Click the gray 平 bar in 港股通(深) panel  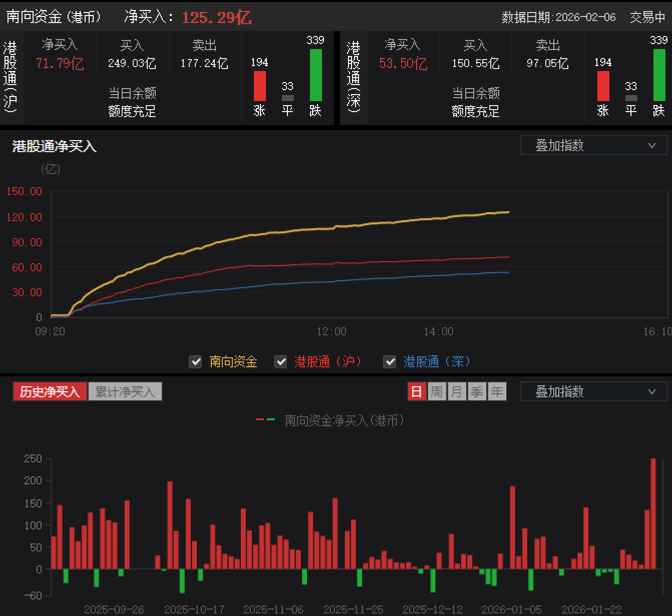pyautogui.click(x=631, y=98)
